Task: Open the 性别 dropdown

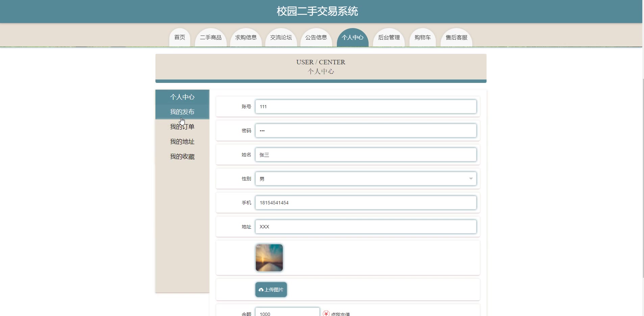Action: [366, 179]
